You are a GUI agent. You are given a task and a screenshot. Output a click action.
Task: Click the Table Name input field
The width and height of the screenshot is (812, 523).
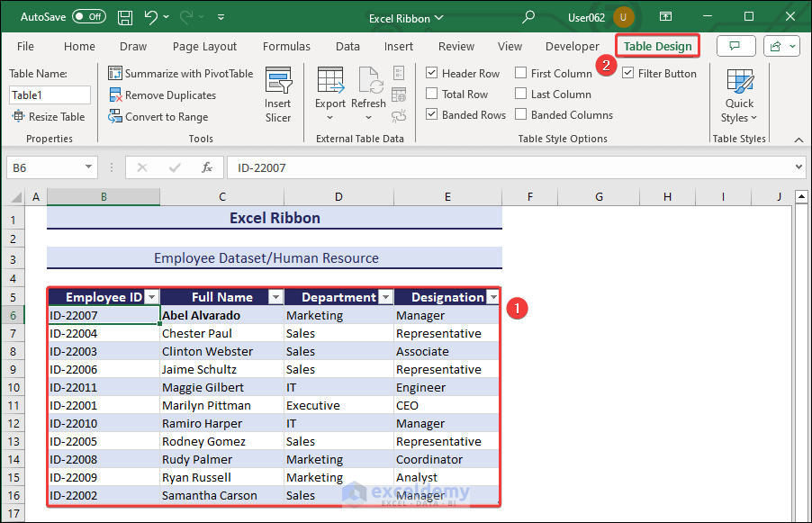click(x=50, y=95)
